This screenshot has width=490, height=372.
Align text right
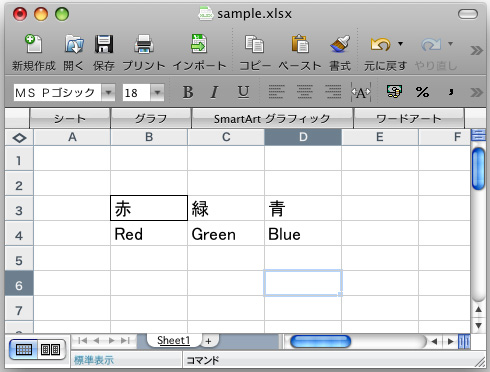coord(333,92)
